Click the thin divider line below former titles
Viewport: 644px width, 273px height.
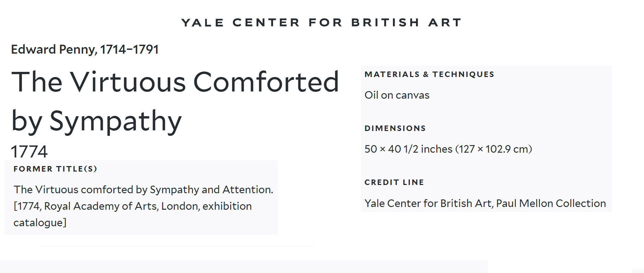[177, 246]
